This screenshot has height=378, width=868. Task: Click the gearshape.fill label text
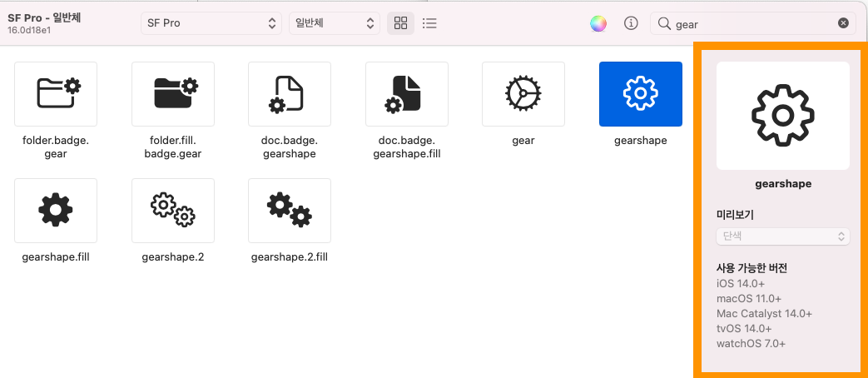[x=56, y=257]
